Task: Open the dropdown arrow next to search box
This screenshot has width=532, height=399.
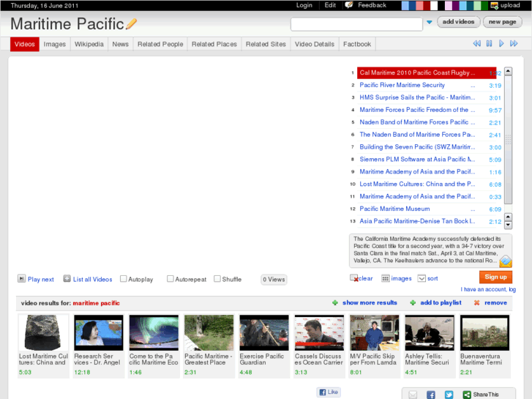Action: (x=430, y=23)
